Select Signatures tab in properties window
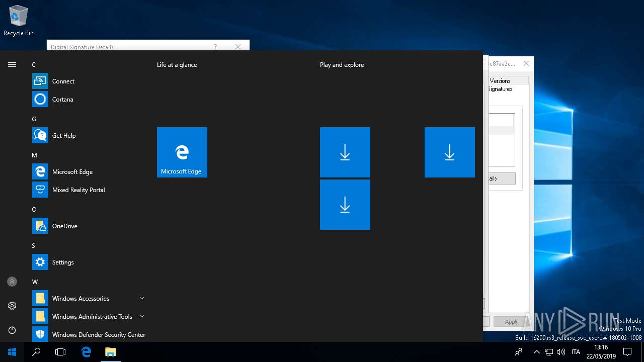The height and width of the screenshot is (362, 644). click(500, 89)
